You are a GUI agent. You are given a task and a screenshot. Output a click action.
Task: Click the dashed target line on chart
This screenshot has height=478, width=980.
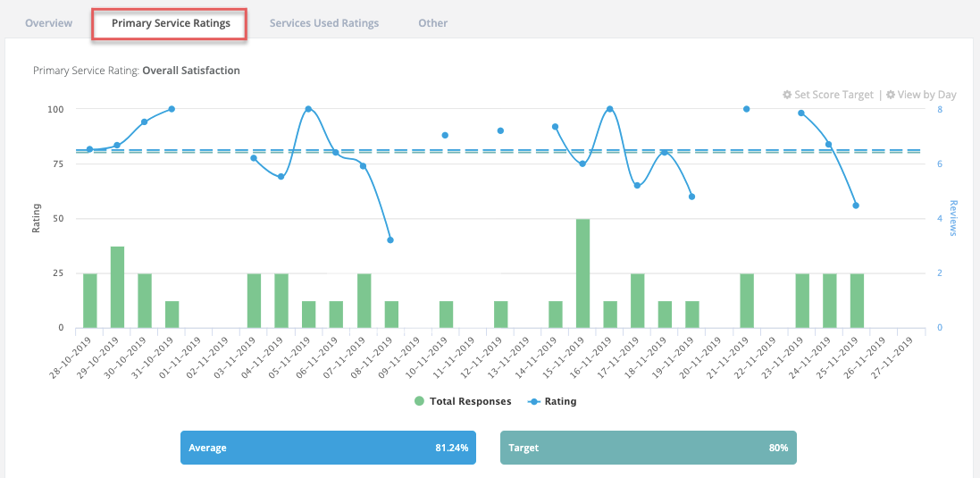click(x=500, y=151)
